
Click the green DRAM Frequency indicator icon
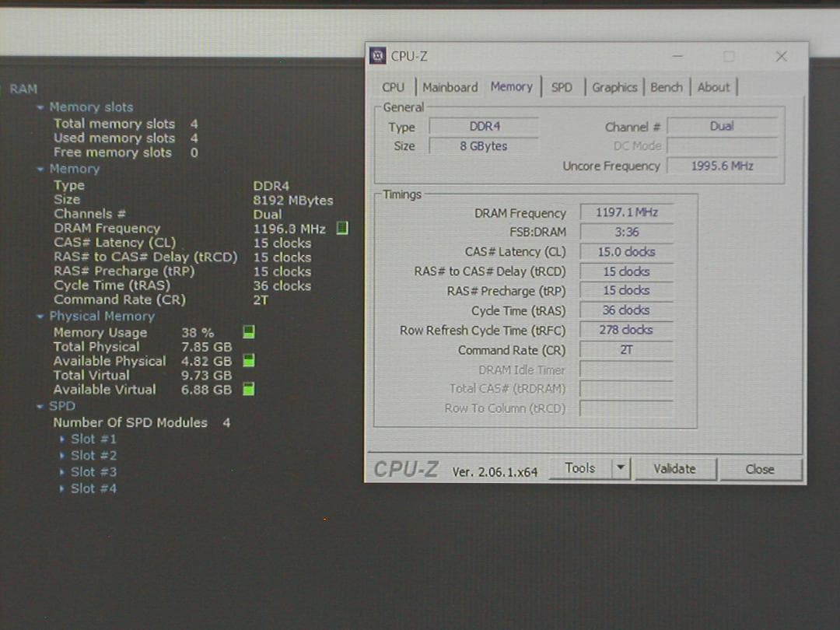click(x=341, y=229)
